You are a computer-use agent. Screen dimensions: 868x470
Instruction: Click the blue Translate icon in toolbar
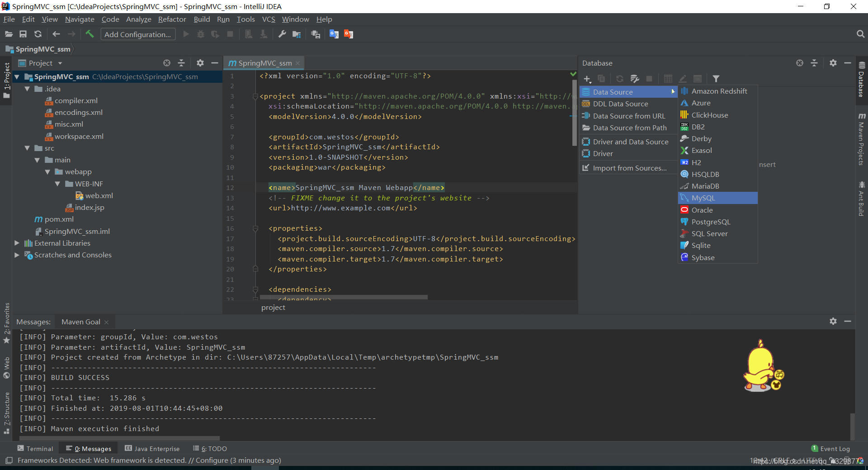coord(334,34)
